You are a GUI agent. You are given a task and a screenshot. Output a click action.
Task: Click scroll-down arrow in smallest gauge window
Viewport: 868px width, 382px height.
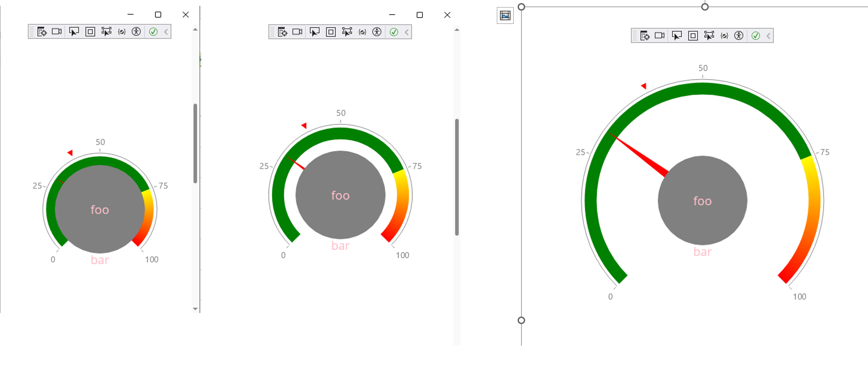[195, 309]
